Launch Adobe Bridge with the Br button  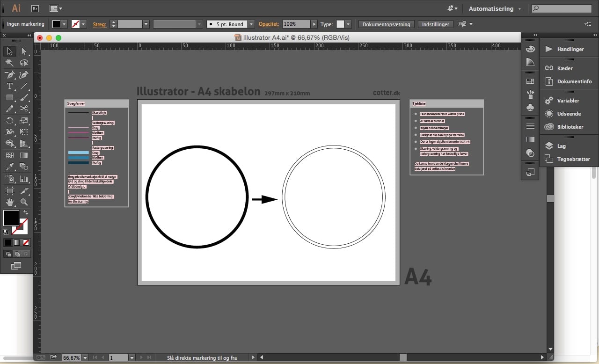pyautogui.click(x=35, y=8)
